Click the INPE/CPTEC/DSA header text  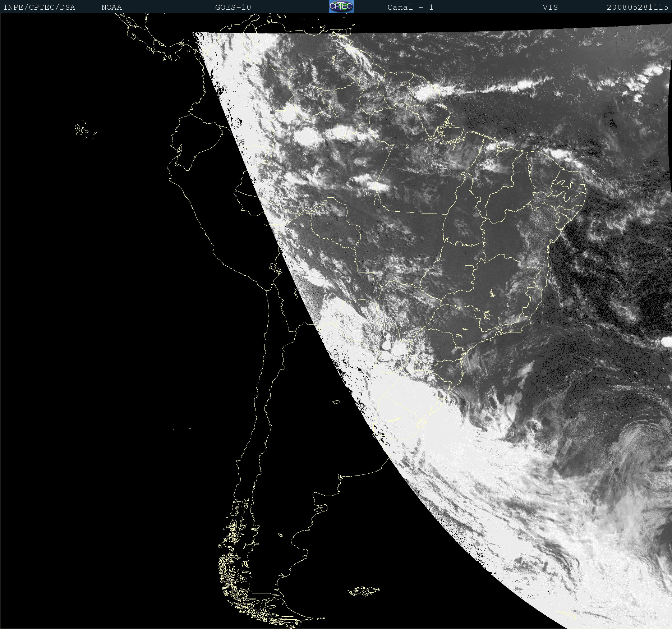(39, 7)
